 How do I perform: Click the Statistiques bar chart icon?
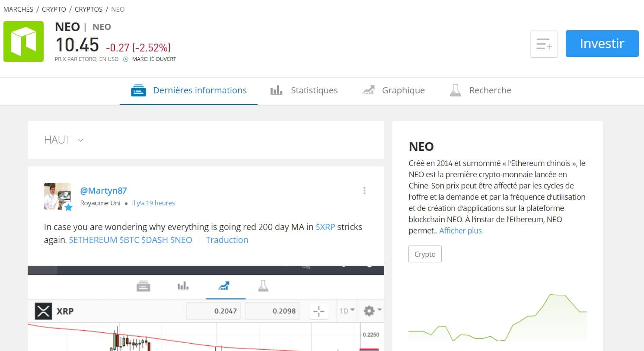point(276,90)
